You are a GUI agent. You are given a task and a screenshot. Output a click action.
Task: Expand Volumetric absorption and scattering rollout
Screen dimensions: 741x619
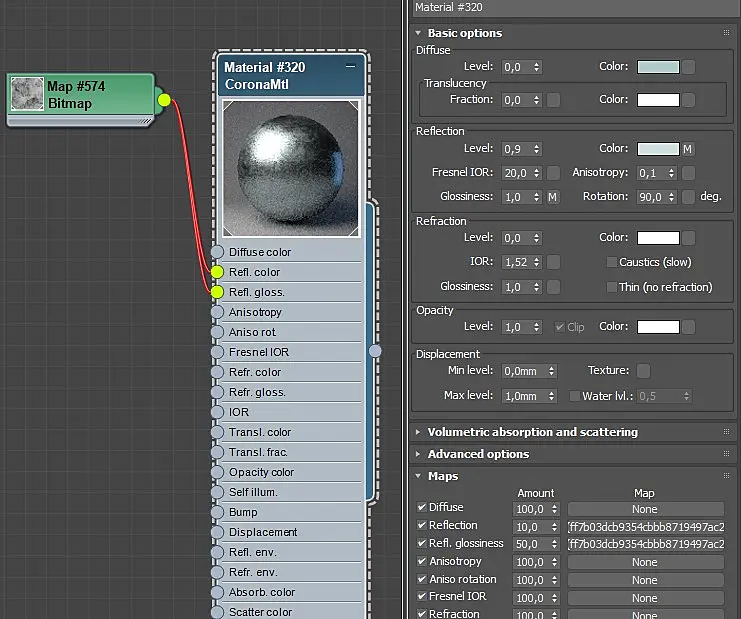pyautogui.click(x=418, y=432)
